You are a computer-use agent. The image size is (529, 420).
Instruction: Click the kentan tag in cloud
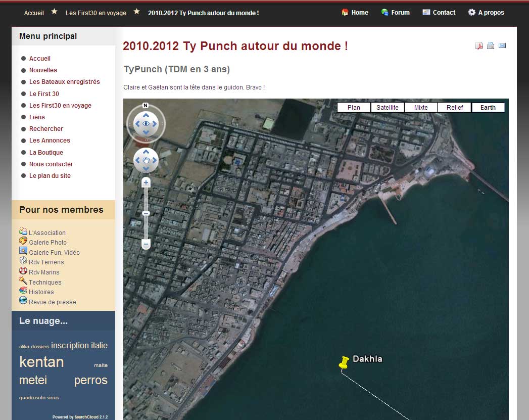pyautogui.click(x=41, y=362)
